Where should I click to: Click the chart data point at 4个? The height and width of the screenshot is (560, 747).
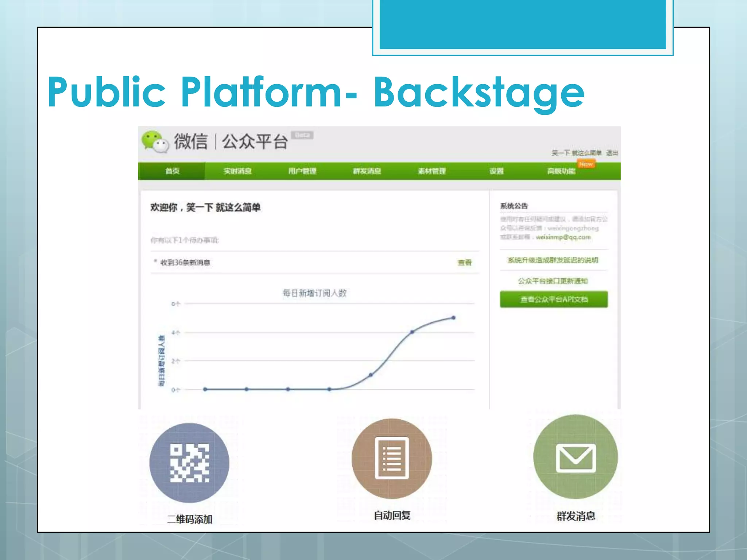412,332
